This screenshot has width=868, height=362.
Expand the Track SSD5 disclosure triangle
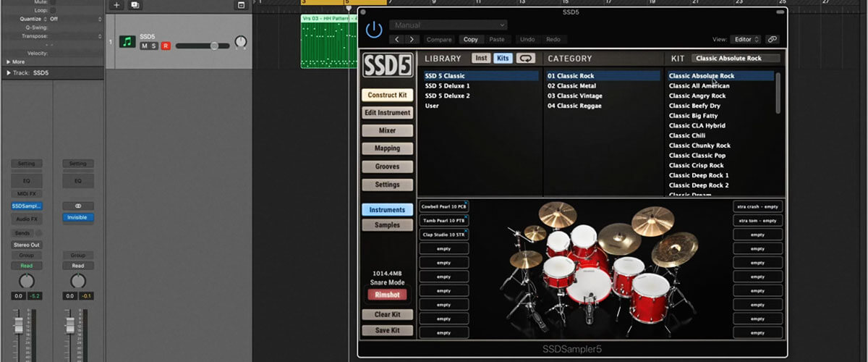click(9, 73)
